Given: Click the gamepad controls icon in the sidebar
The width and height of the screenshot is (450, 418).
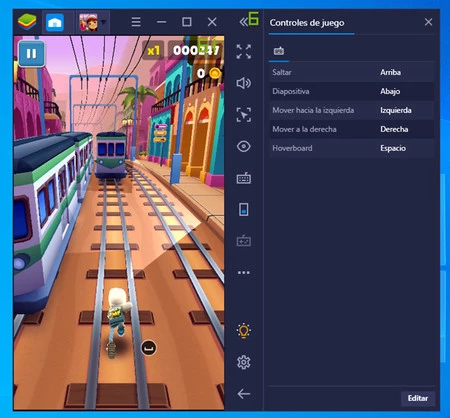Looking at the screenshot, I should [x=244, y=241].
